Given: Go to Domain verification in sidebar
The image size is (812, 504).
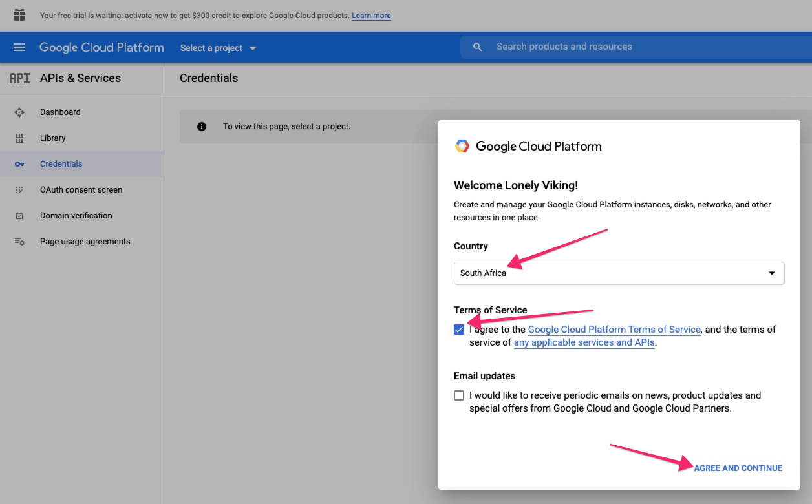Looking at the screenshot, I should (x=76, y=216).
